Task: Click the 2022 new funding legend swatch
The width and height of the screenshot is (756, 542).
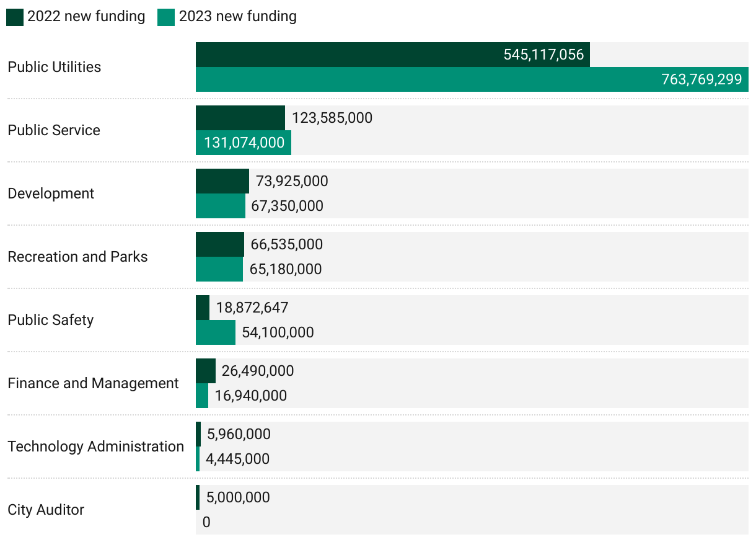Action: (x=15, y=17)
